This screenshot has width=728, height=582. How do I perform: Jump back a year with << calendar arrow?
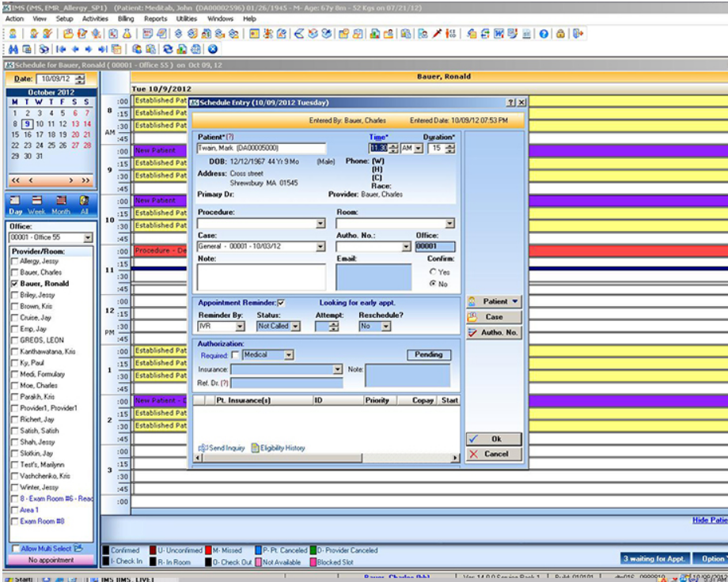15,180
